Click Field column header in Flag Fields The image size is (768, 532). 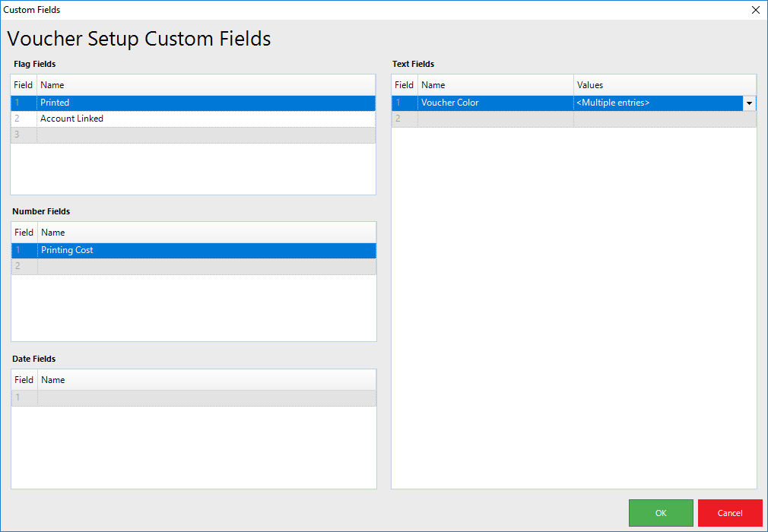(24, 85)
